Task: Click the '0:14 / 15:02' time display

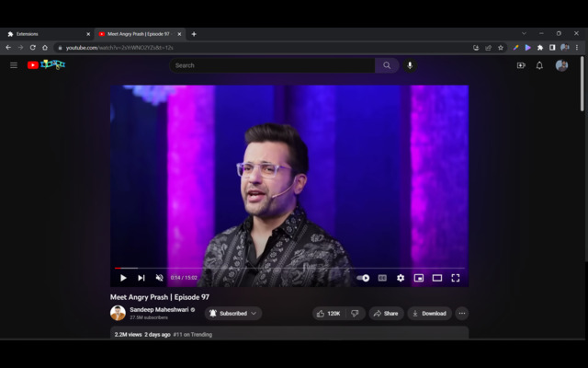Action: [184, 278]
